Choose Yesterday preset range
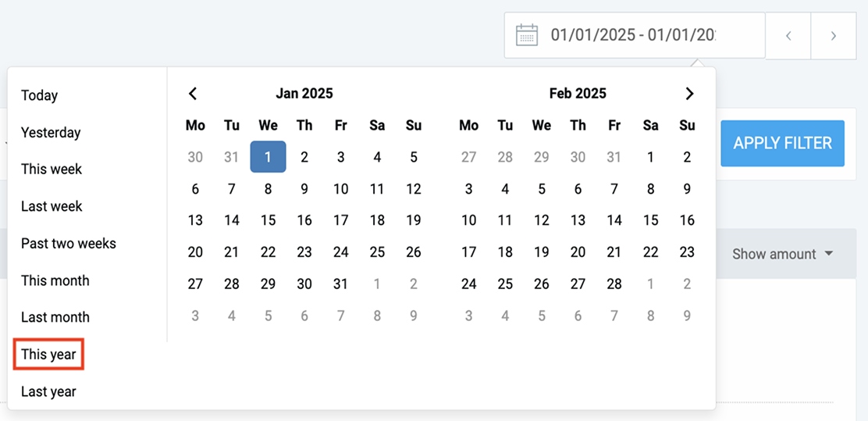Screen dimensions: 868x421 (x=51, y=133)
